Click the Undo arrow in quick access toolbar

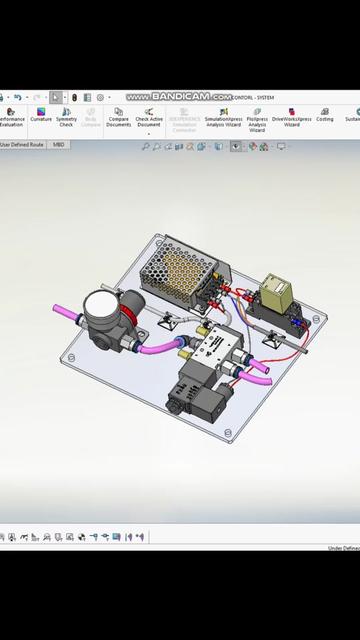point(17,97)
